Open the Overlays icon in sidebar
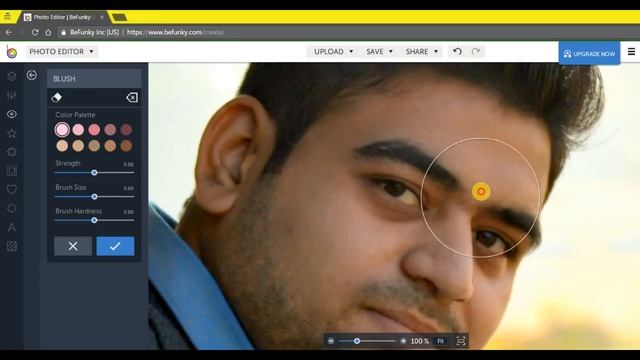 (12, 209)
